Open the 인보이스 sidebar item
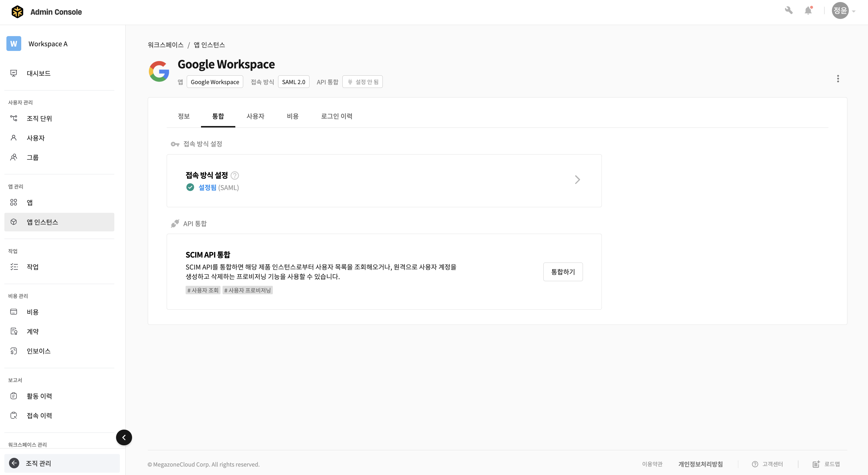Image resolution: width=868 pixels, height=475 pixels. tap(38, 351)
